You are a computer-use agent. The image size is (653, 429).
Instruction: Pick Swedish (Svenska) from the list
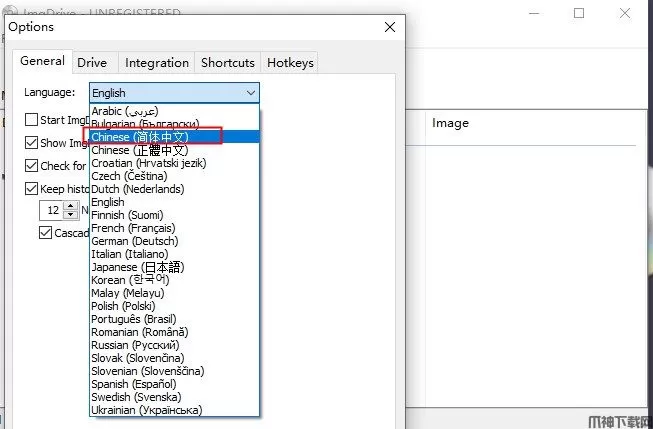tap(174, 397)
